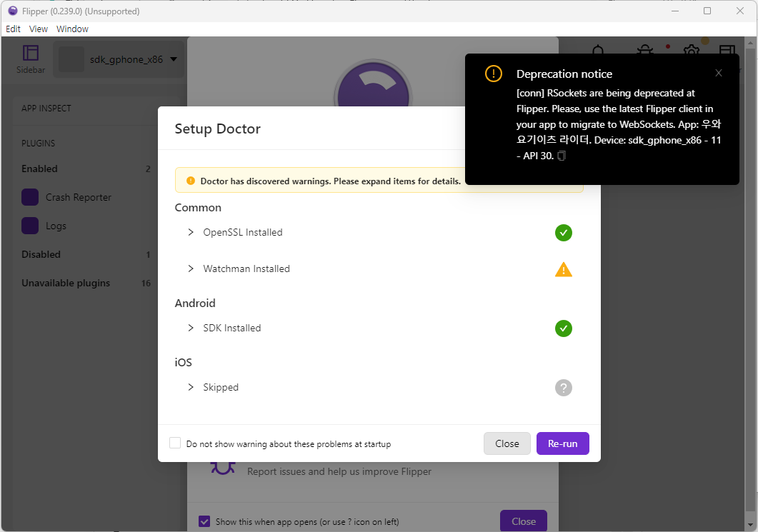This screenshot has height=532, width=758.
Task: Open the View menu
Action: pyautogui.click(x=38, y=29)
